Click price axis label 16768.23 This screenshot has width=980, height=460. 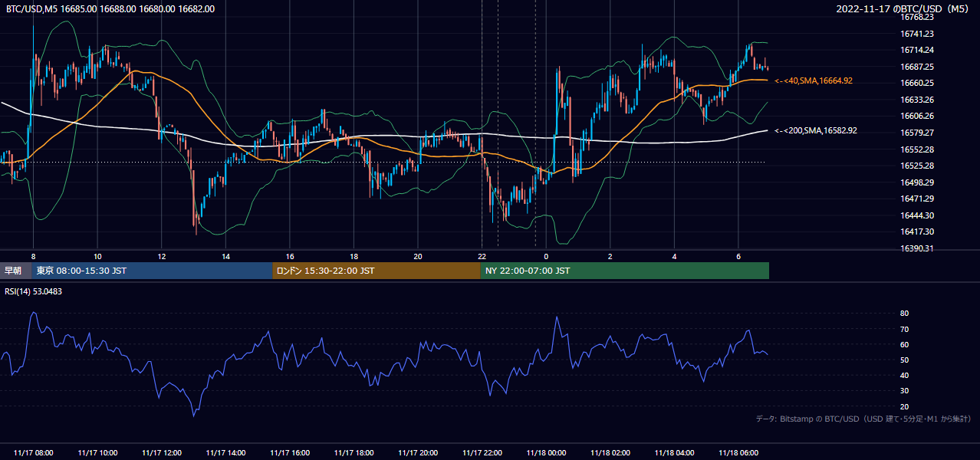click(x=917, y=17)
